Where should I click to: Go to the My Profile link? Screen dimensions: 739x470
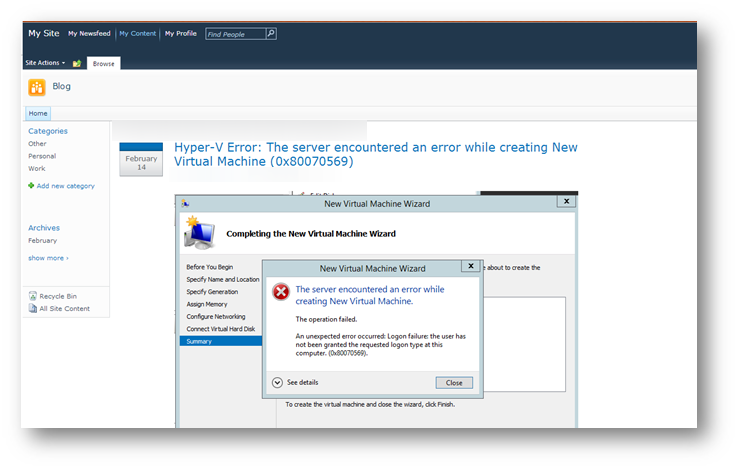pos(181,33)
